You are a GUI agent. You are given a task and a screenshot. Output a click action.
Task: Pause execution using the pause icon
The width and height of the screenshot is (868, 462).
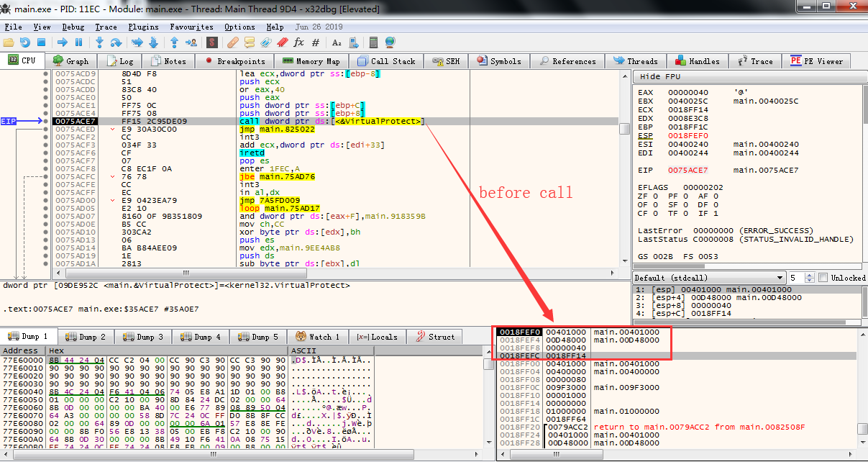(x=79, y=42)
